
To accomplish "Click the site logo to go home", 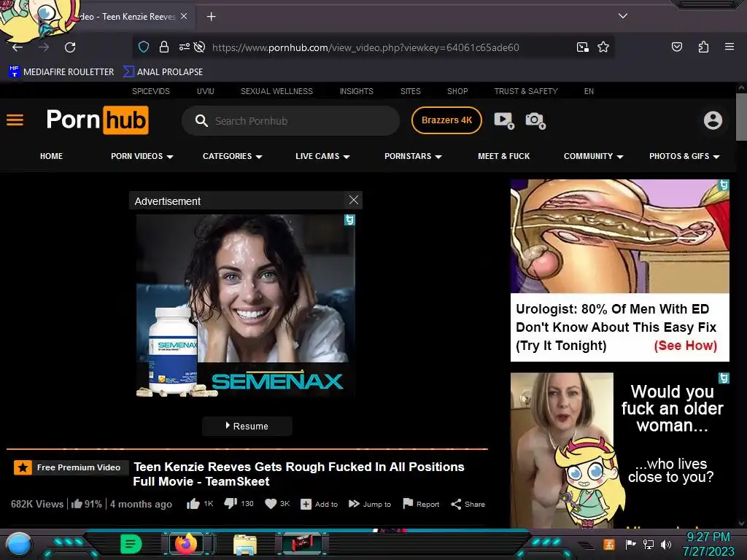I will click(97, 120).
